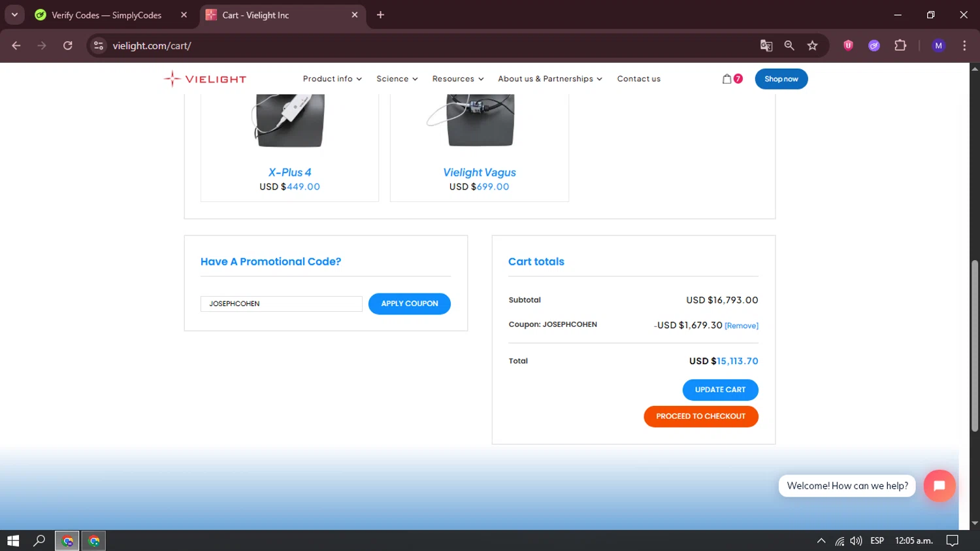Click the browser forward arrow
The width and height of the screenshot is (980, 551).
pos(42,46)
